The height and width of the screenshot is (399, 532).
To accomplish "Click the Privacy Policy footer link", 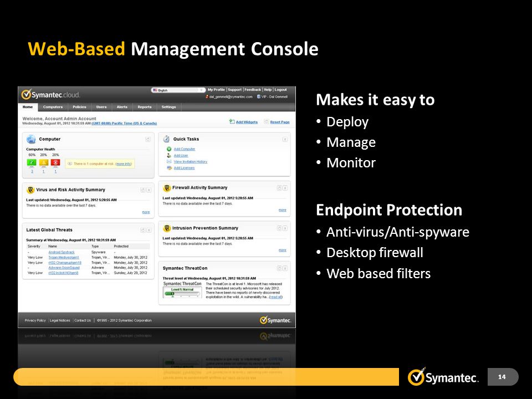I will [x=35, y=320].
